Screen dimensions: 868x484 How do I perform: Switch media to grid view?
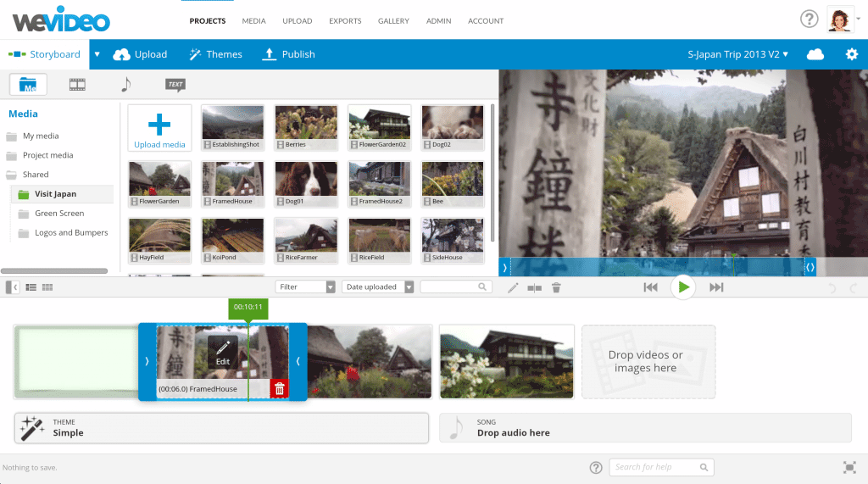(47, 287)
